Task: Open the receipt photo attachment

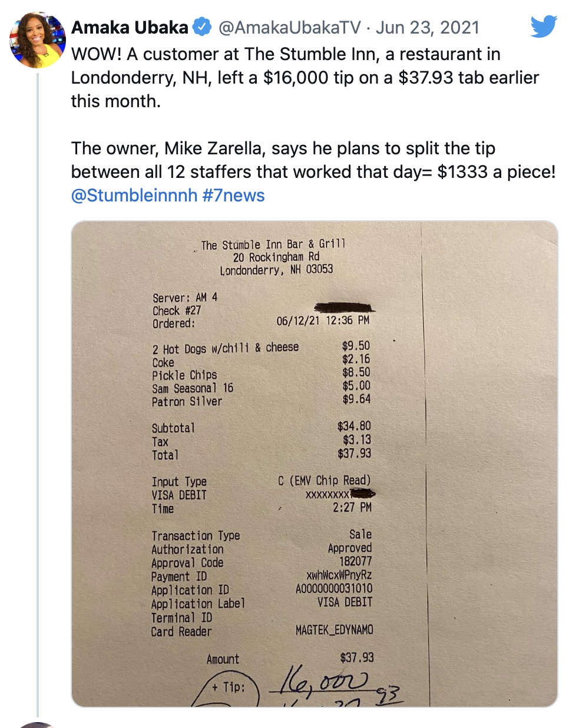Action: pyautogui.click(x=315, y=464)
